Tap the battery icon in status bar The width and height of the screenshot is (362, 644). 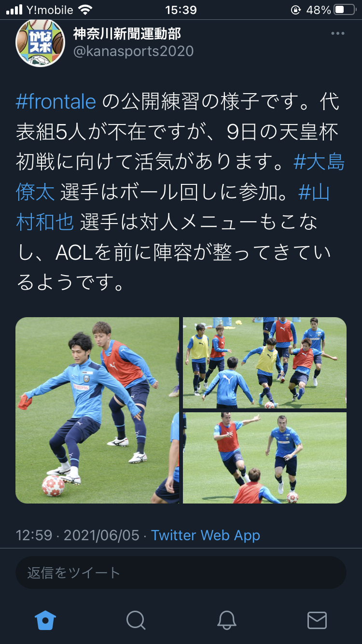pyautogui.click(x=346, y=10)
